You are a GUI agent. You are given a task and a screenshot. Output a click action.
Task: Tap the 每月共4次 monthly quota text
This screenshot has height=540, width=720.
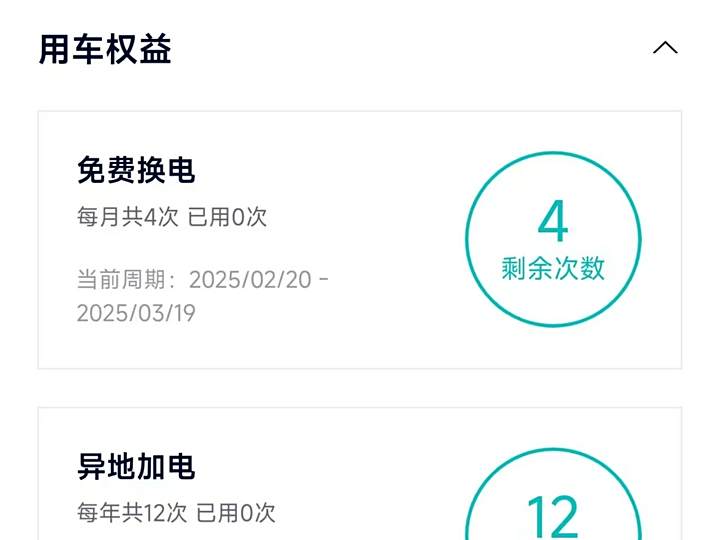[126, 217]
